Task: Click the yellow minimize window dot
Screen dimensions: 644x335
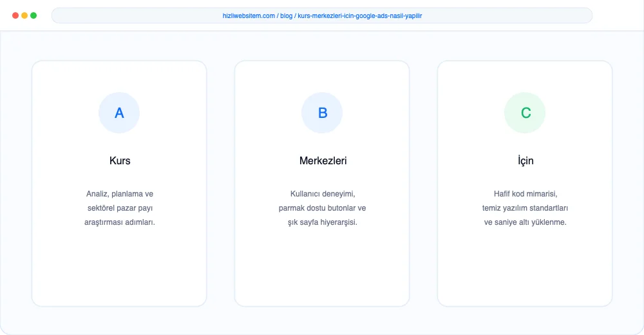Action: coord(24,15)
